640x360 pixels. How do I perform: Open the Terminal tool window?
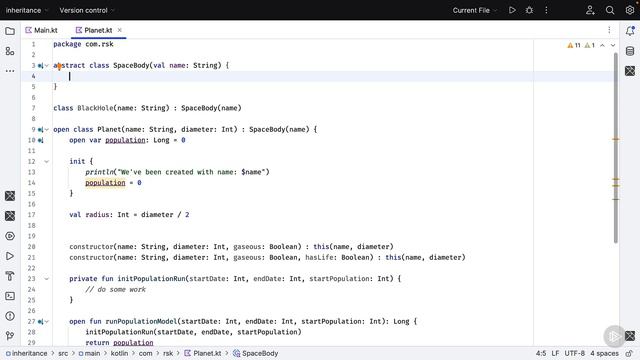[10, 296]
